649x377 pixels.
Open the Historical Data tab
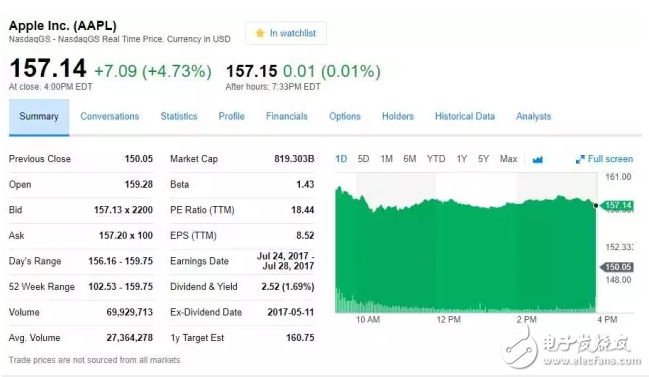point(465,117)
